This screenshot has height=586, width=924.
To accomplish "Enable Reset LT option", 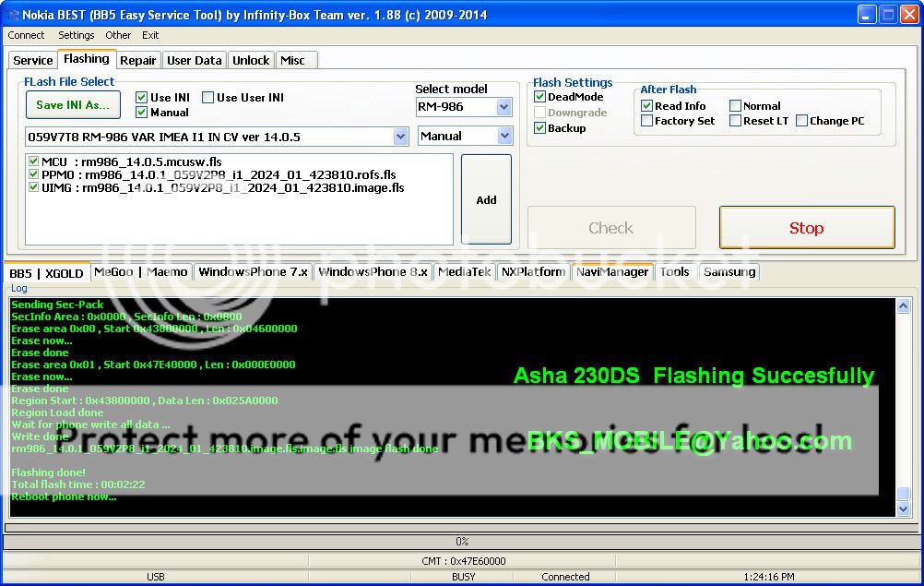I will pyautogui.click(x=735, y=121).
